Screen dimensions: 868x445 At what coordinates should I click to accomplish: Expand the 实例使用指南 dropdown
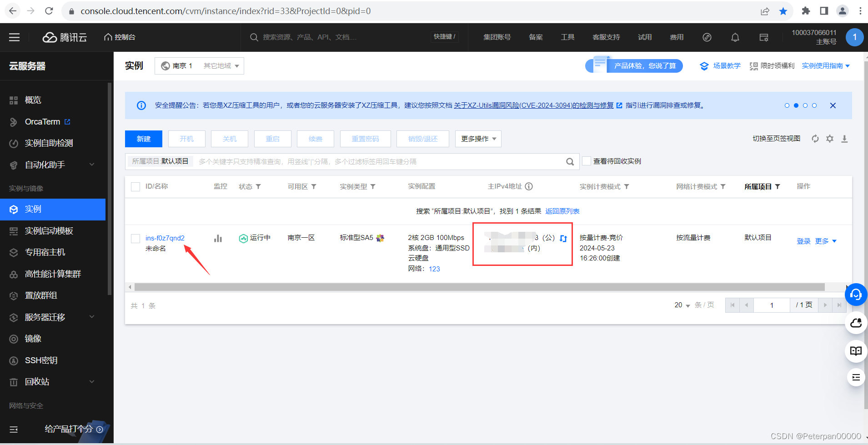(826, 66)
